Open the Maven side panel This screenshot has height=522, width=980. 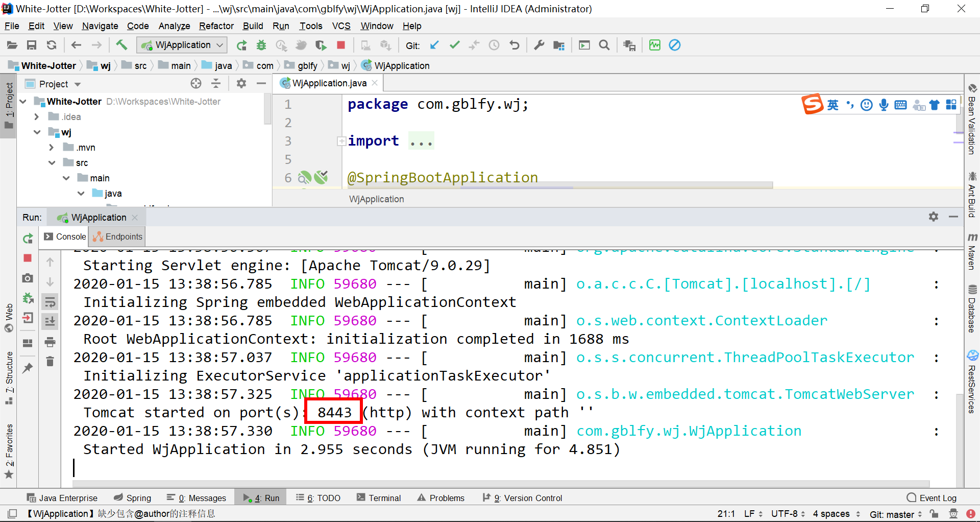972,251
